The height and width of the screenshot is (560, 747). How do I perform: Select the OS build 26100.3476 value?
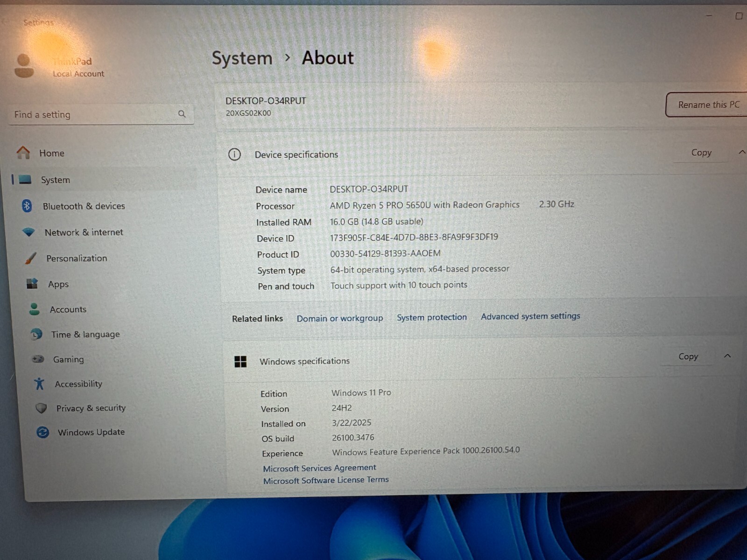tap(353, 438)
